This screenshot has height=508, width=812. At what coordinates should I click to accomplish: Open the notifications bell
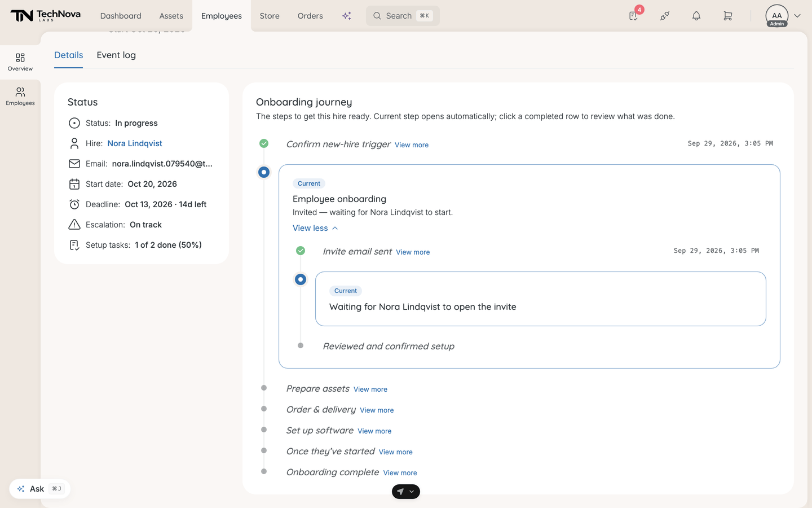click(x=696, y=16)
